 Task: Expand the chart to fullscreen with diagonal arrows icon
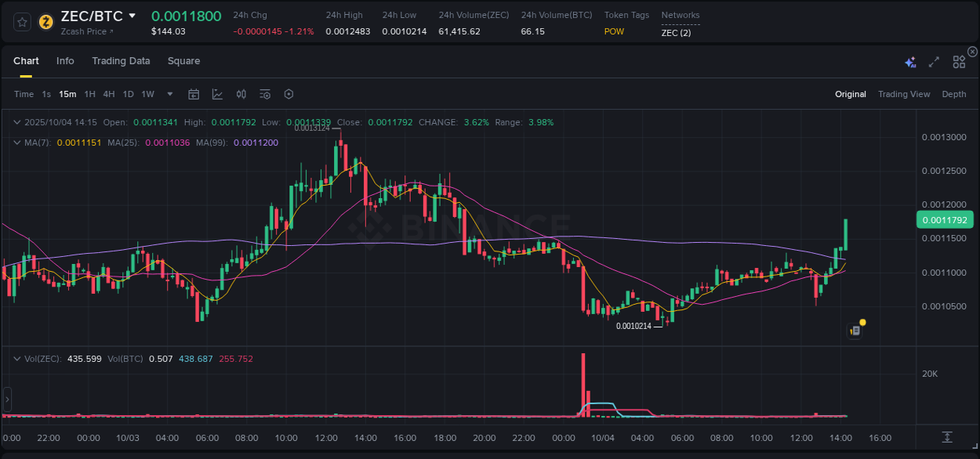934,61
